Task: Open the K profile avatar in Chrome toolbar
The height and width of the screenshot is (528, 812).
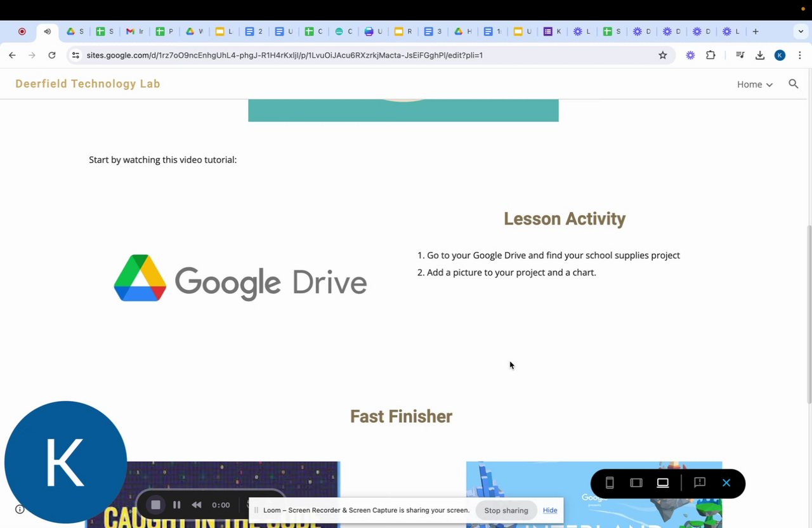Action: (x=780, y=55)
